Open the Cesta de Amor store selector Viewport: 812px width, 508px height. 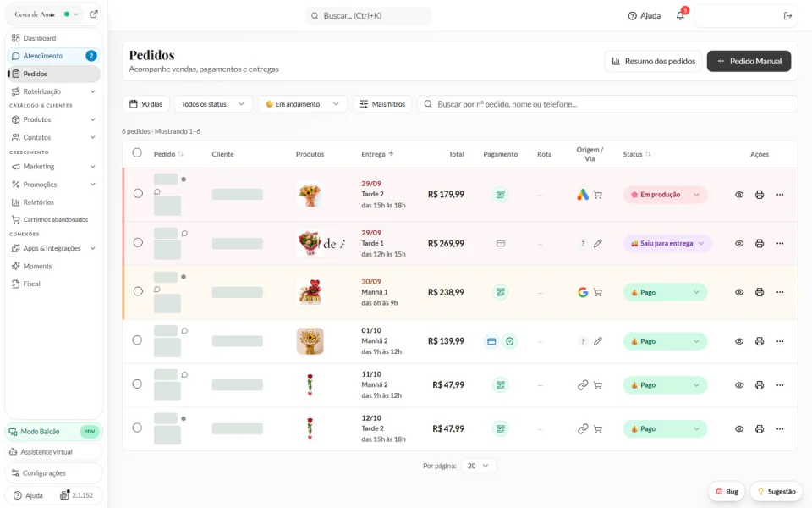45,14
